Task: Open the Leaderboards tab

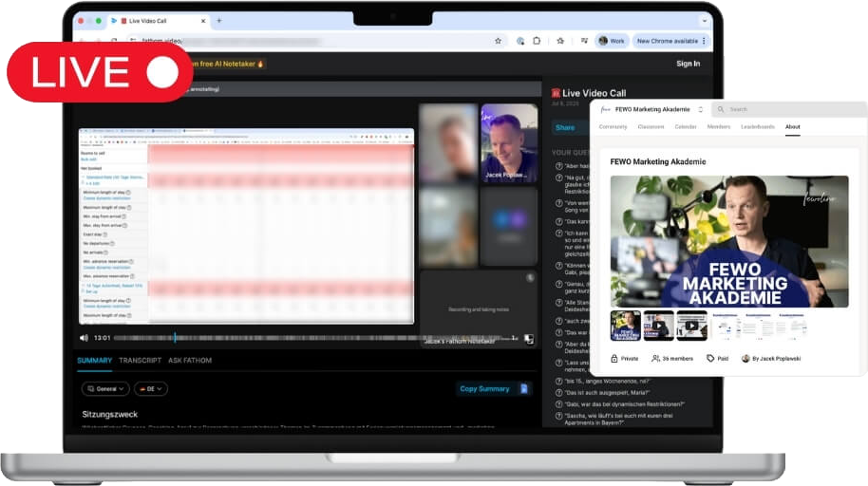Action: (x=757, y=126)
